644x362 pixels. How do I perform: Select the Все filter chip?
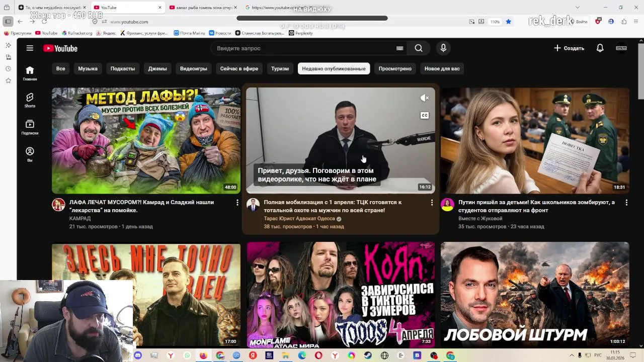pos(60,68)
